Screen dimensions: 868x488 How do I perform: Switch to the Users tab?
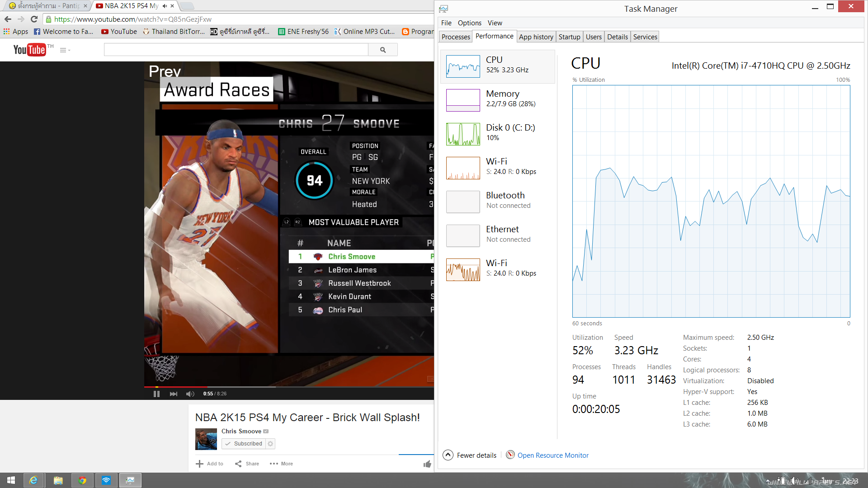[594, 37]
